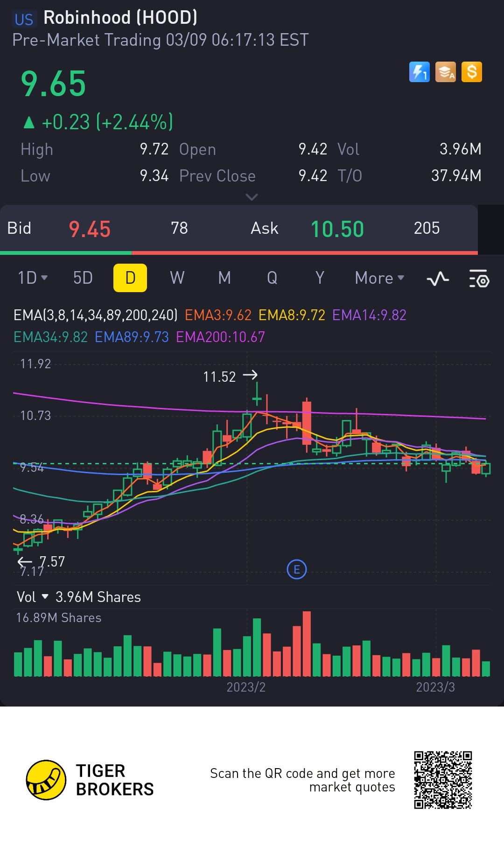Screen dimensions: 504x854
Task: Tap the 11.52 high price label
Action: 219,377
